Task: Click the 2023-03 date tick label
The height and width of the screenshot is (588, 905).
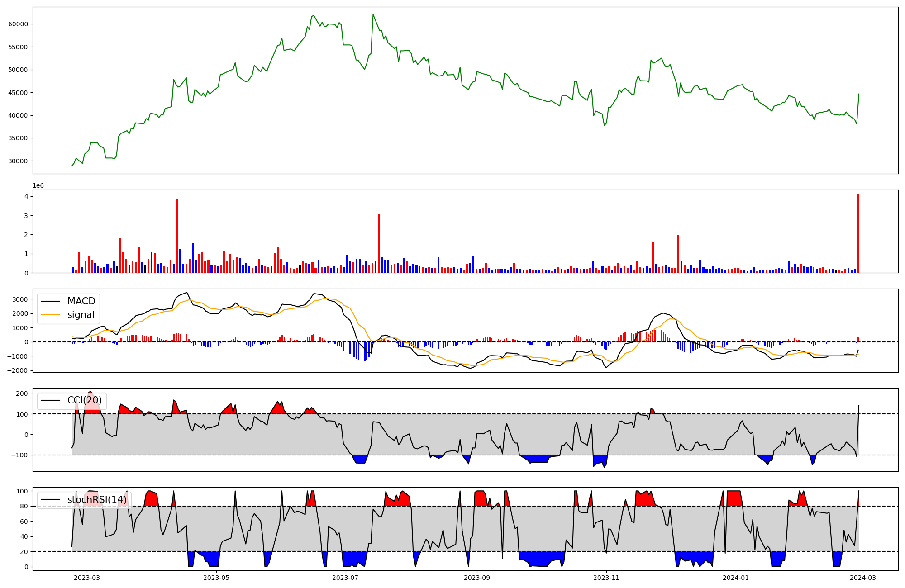Action: (x=86, y=578)
